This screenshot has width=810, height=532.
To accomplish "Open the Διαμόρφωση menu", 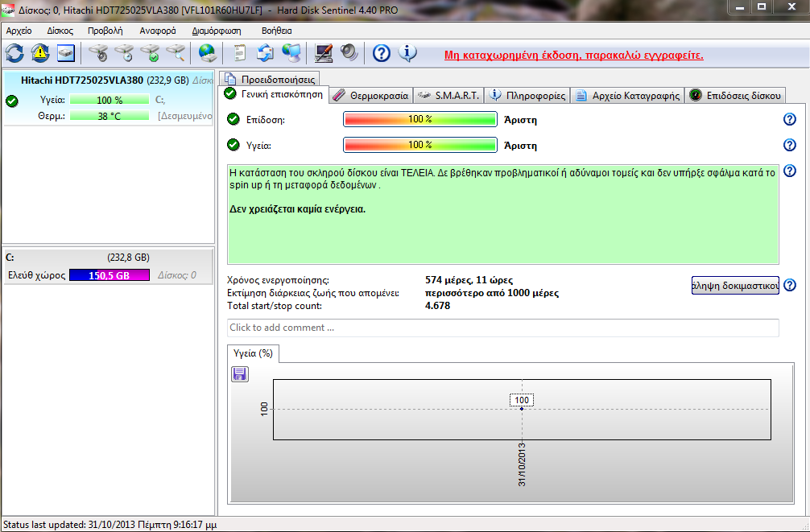I will pos(217,31).
